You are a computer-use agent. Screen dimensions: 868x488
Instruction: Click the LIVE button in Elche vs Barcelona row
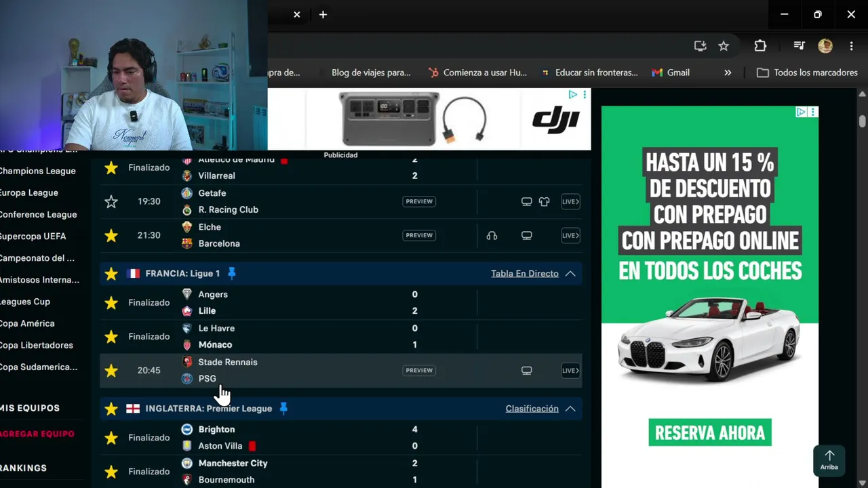(570, 235)
